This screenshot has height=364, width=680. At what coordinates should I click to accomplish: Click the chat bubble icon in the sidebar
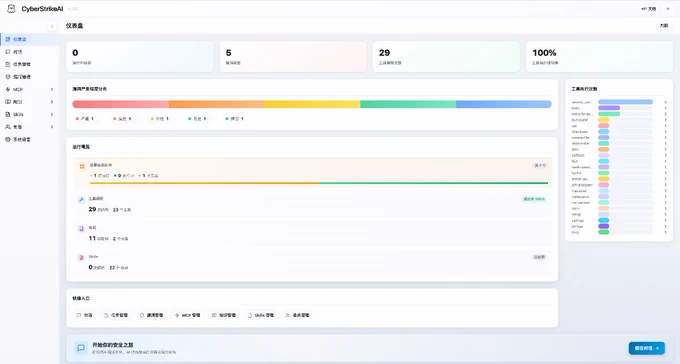(x=8, y=52)
